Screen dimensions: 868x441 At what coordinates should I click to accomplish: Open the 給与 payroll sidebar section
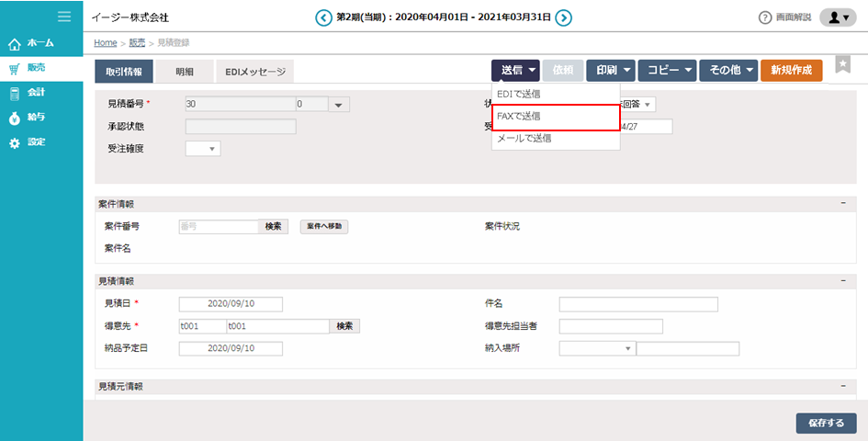click(36, 118)
